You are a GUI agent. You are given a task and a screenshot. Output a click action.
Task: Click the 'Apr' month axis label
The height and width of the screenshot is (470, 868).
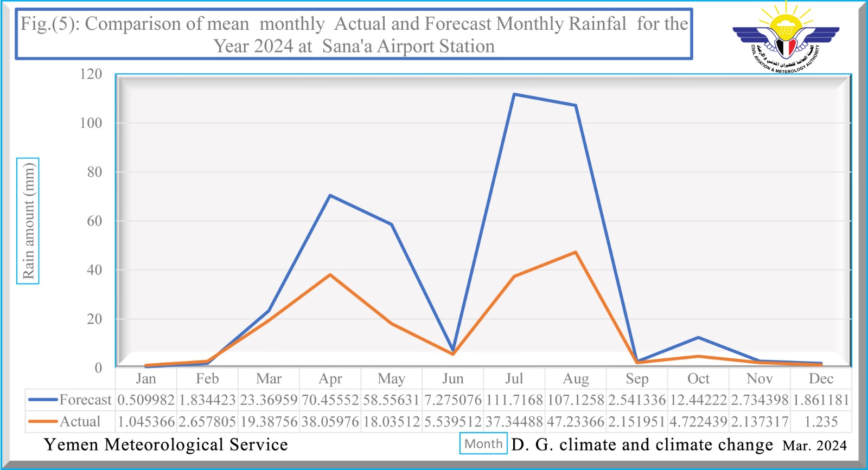(330, 378)
